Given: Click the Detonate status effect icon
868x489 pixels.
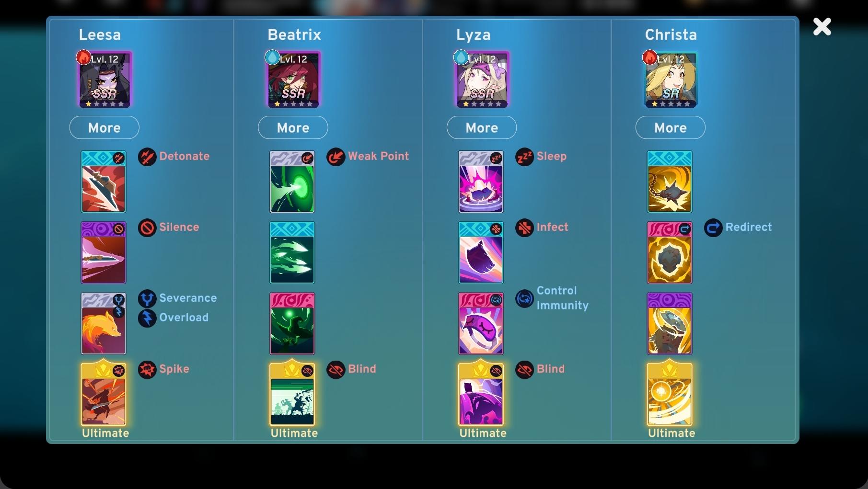Looking at the screenshot, I should click(x=147, y=157).
